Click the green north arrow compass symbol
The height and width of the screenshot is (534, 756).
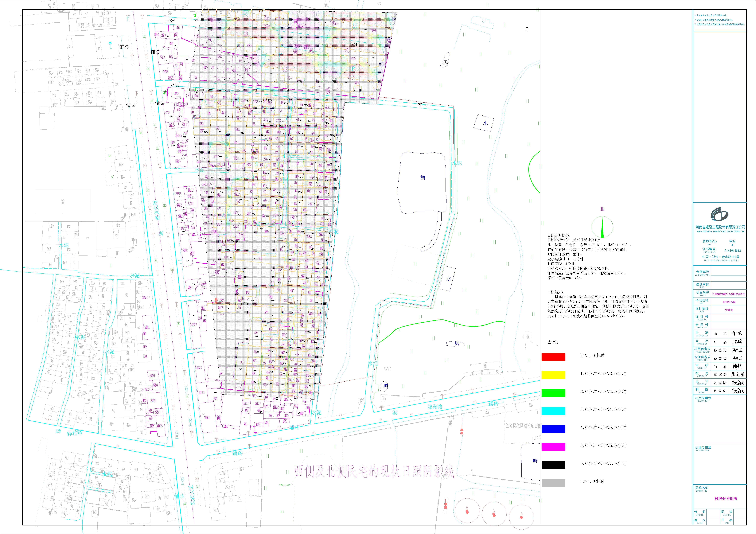(x=602, y=227)
